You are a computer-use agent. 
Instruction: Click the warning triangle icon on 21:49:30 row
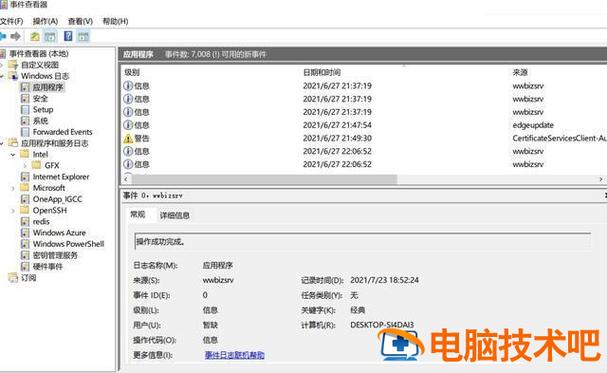tap(128, 138)
